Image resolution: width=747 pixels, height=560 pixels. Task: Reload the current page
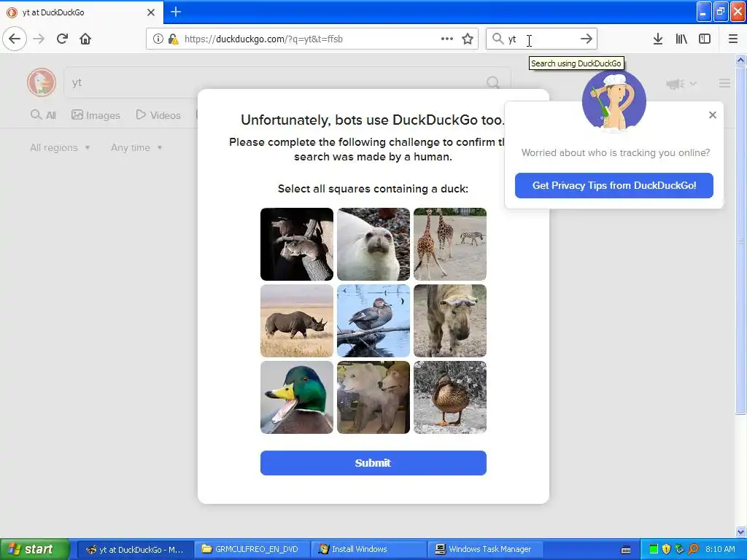pos(62,39)
